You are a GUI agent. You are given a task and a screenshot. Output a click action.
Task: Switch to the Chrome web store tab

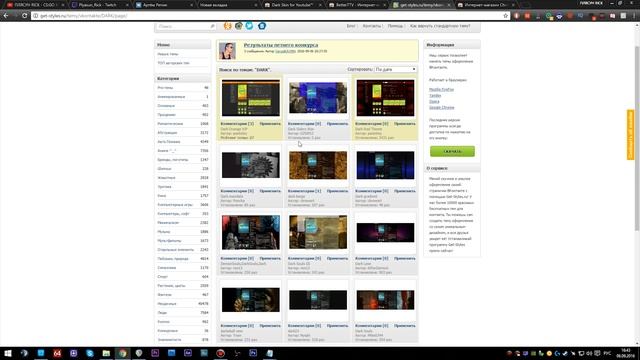486,5
